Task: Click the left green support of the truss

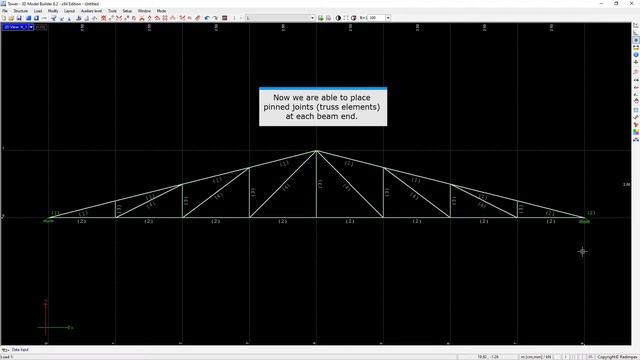Action: 49,220
